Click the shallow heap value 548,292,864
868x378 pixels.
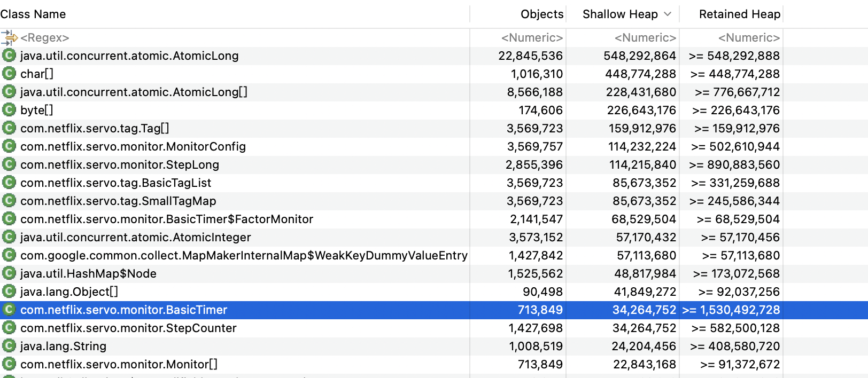click(640, 56)
